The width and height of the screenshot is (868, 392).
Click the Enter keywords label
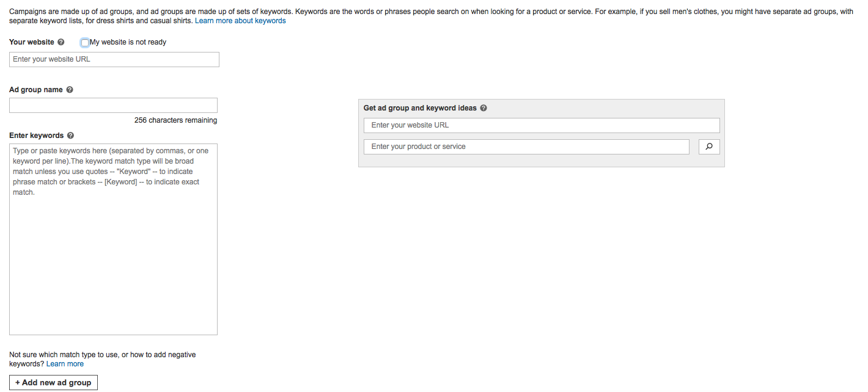[37, 136]
